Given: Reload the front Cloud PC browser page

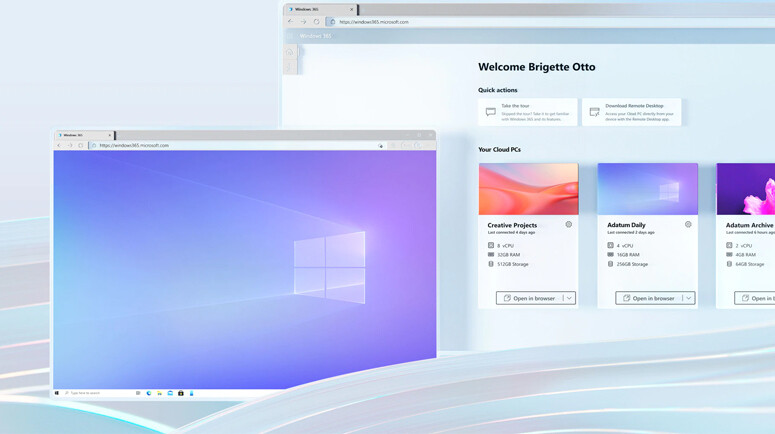Looking at the screenshot, I should pos(81,145).
